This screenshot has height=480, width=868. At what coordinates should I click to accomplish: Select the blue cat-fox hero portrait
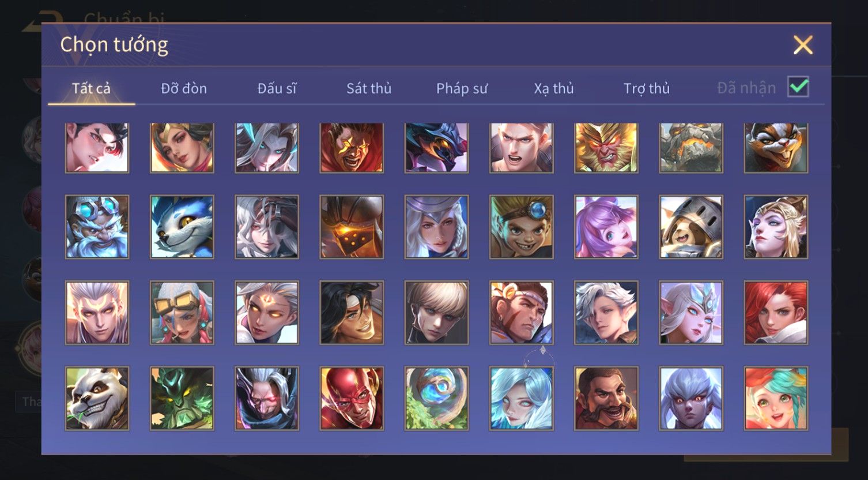coord(182,227)
